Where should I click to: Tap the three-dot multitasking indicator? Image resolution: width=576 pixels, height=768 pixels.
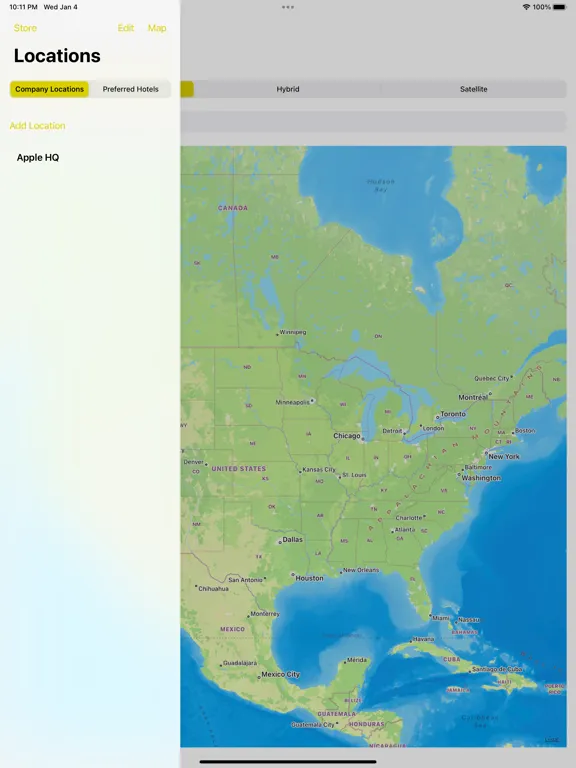[x=288, y=7]
